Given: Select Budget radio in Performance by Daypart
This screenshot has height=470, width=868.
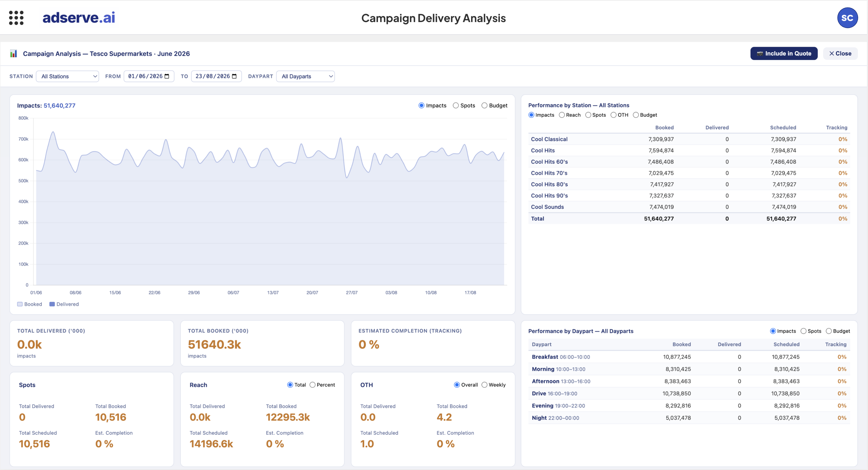Looking at the screenshot, I should (829, 331).
